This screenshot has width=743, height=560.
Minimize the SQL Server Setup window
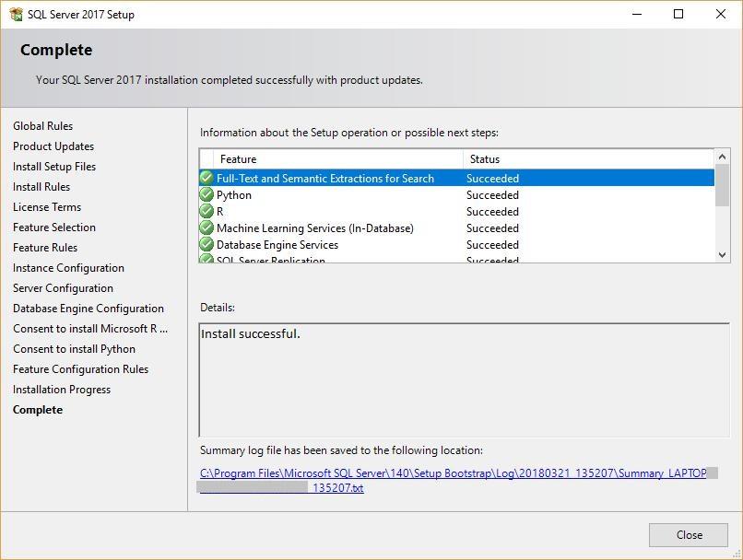click(637, 14)
